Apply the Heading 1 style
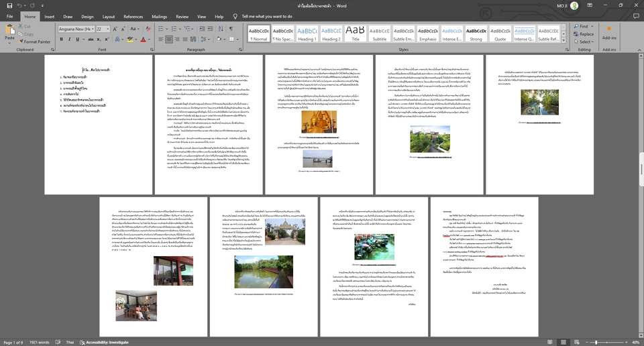 pos(307,34)
